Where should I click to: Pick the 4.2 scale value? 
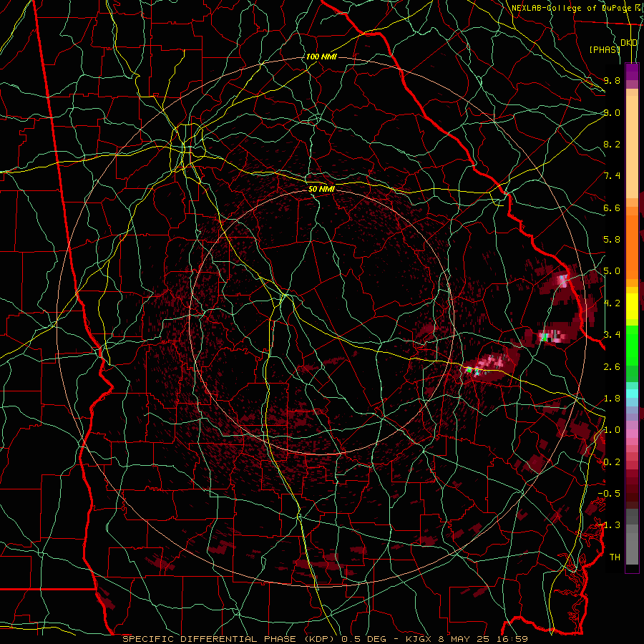(x=612, y=303)
